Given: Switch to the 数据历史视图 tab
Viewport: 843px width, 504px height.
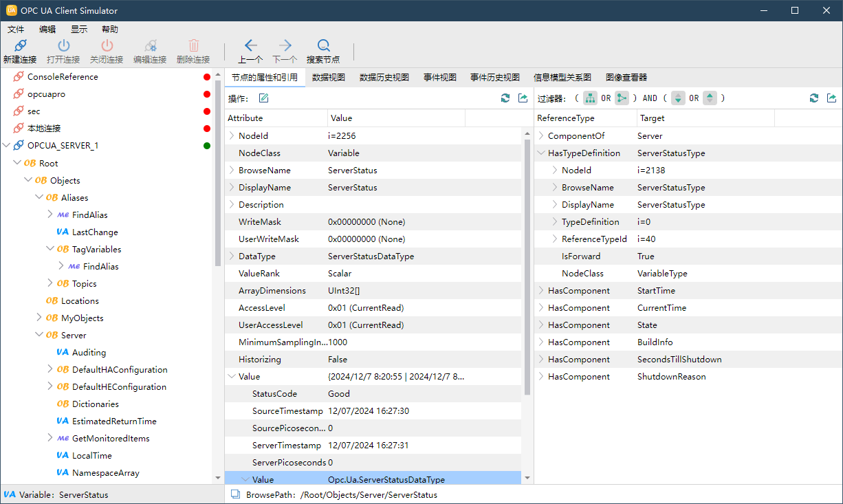Looking at the screenshot, I should [384, 77].
